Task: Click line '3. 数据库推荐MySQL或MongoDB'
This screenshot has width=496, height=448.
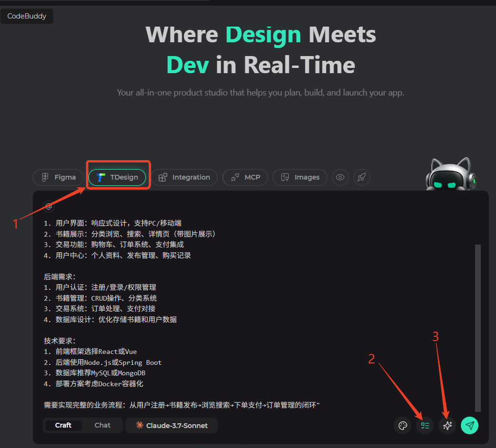Action: pos(95,373)
